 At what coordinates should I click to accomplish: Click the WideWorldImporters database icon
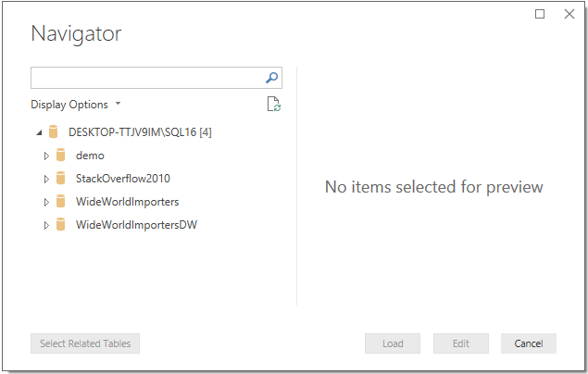coord(61,202)
